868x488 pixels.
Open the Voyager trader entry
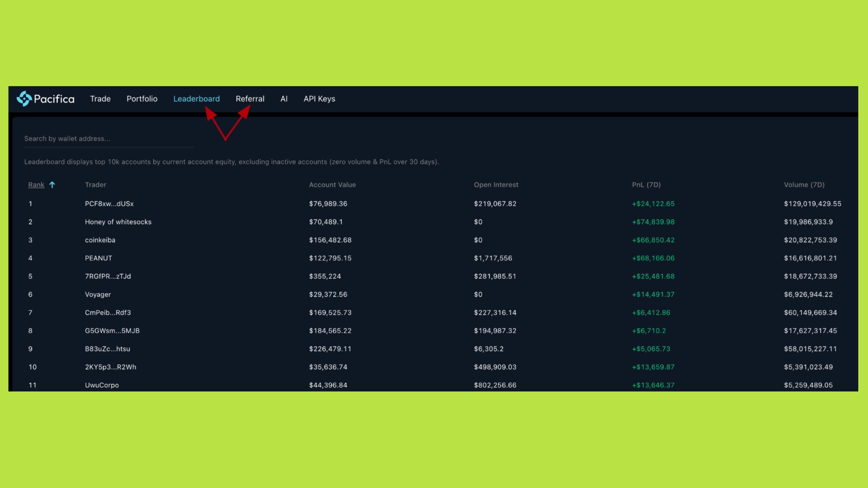tap(98, 294)
